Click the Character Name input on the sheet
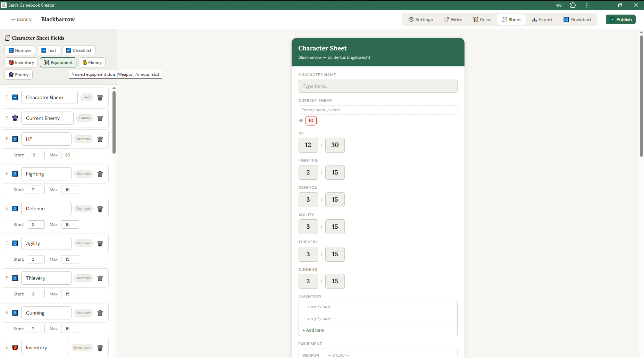 coord(378,86)
